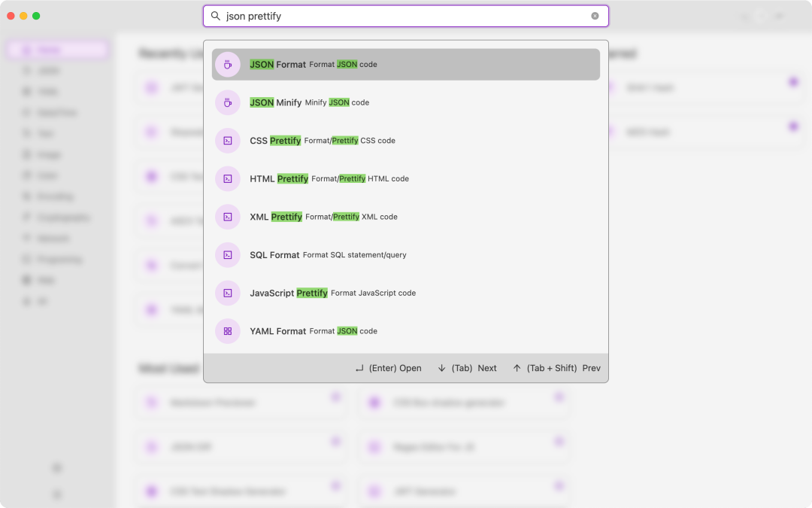Viewport: 812px width, 508px height.
Task: Click the JavaScript Prettify terminal icon
Action: pos(227,293)
